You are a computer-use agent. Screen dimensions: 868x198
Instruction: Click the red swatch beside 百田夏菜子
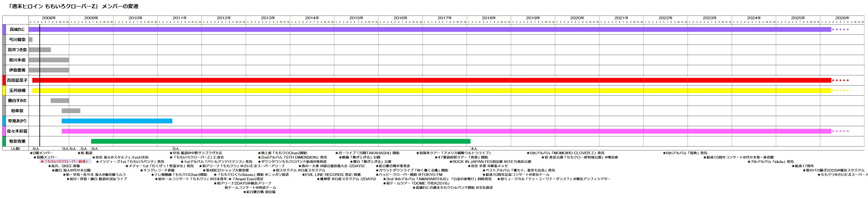pyautogui.click(x=4, y=80)
